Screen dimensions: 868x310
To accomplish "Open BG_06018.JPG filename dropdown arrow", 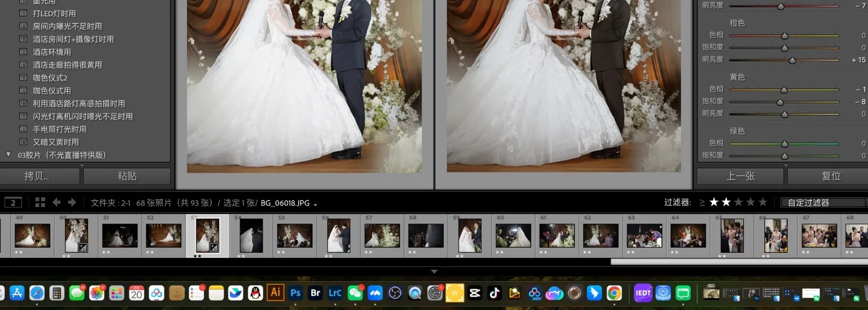I will [315, 204].
